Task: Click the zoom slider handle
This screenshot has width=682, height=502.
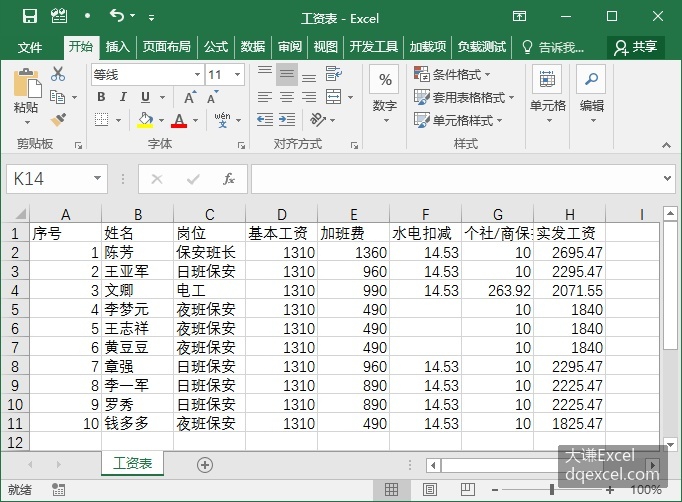Action: (552, 490)
